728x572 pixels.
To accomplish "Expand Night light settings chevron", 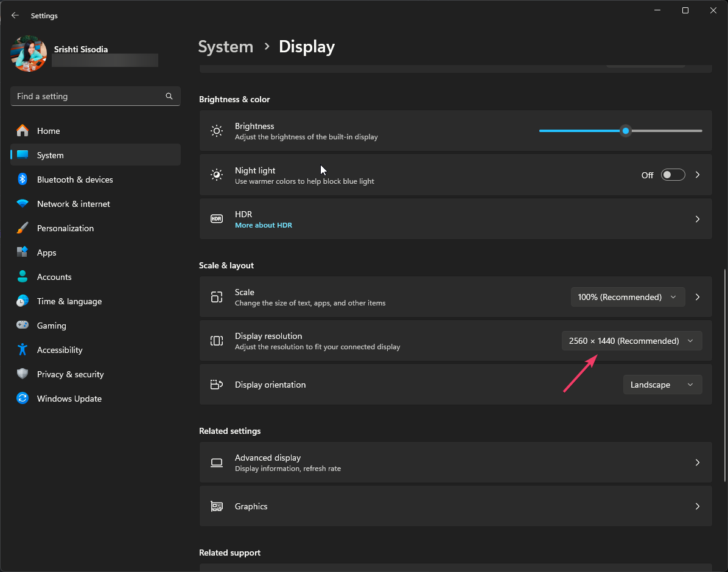I will click(698, 175).
